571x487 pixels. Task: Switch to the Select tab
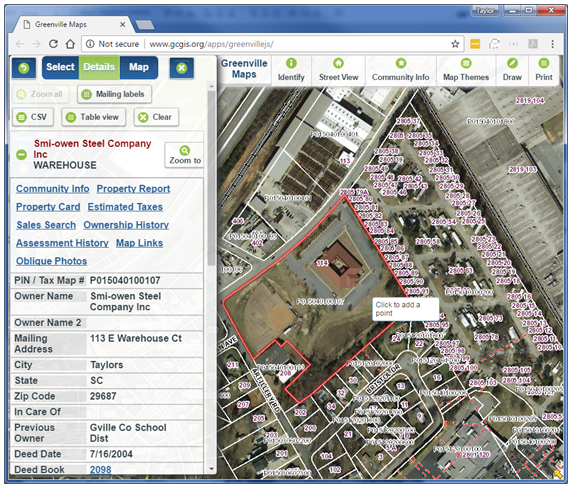(x=60, y=67)
